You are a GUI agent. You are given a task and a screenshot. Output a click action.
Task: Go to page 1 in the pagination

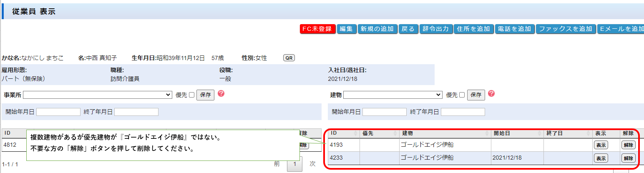pos(294,164)
